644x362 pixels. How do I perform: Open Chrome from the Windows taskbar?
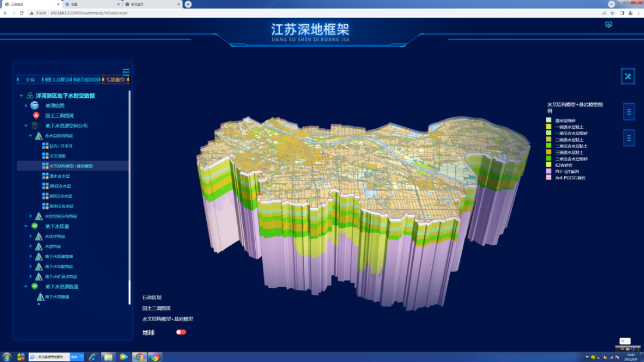(x=139, y=357)
